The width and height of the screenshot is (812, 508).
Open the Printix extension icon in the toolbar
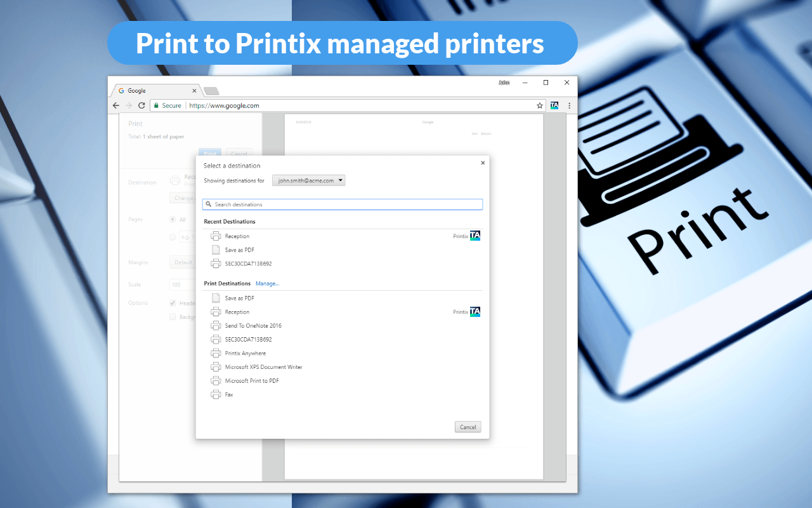coord(554,105)
